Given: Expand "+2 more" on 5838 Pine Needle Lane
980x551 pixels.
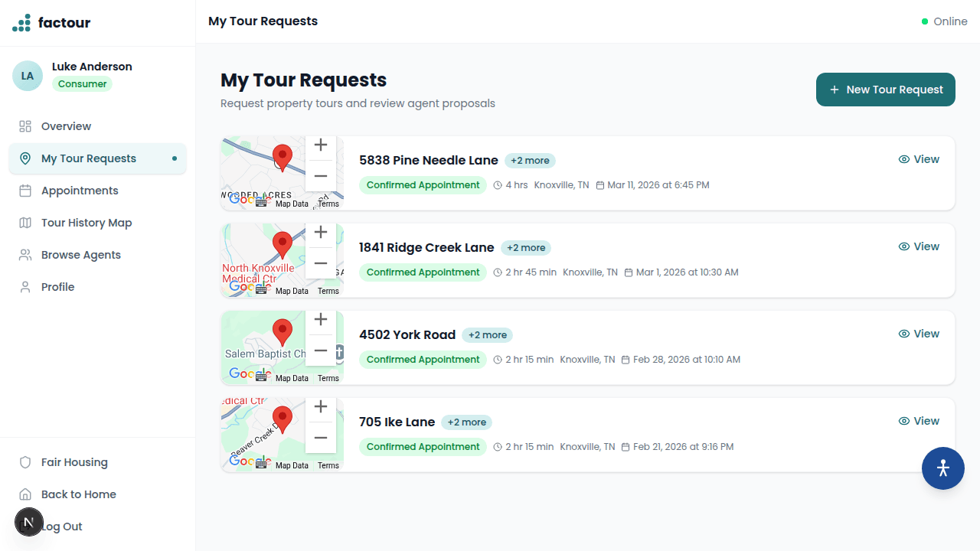Looking at the screenshot, I should [530, 161].
